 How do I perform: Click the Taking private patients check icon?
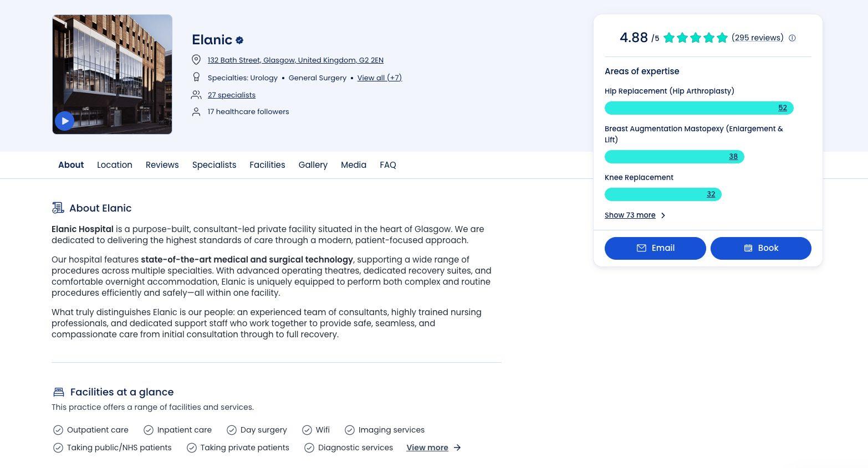pyautogui.click(x=192, y=448)
